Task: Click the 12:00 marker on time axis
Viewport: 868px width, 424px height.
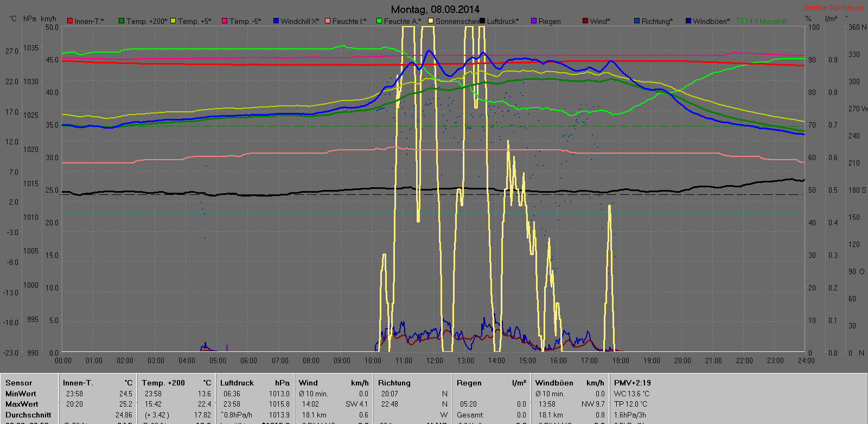Action: point(435,360)
